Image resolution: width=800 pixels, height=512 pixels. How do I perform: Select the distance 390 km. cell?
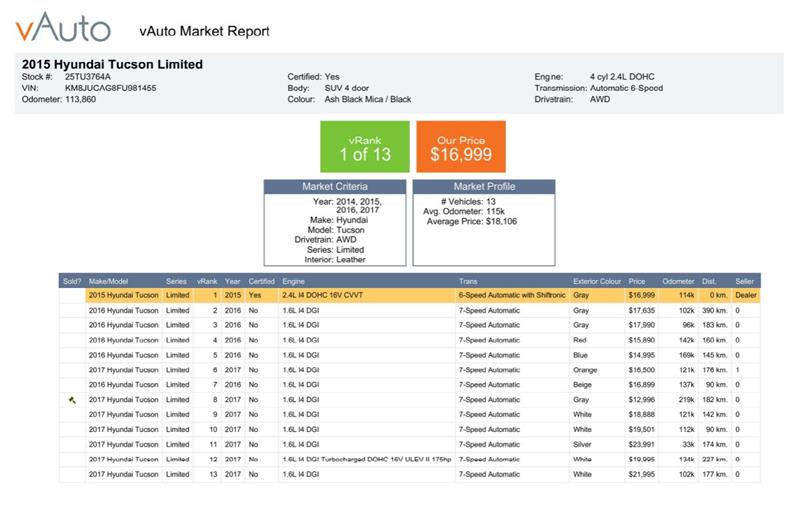pos(715,310)
